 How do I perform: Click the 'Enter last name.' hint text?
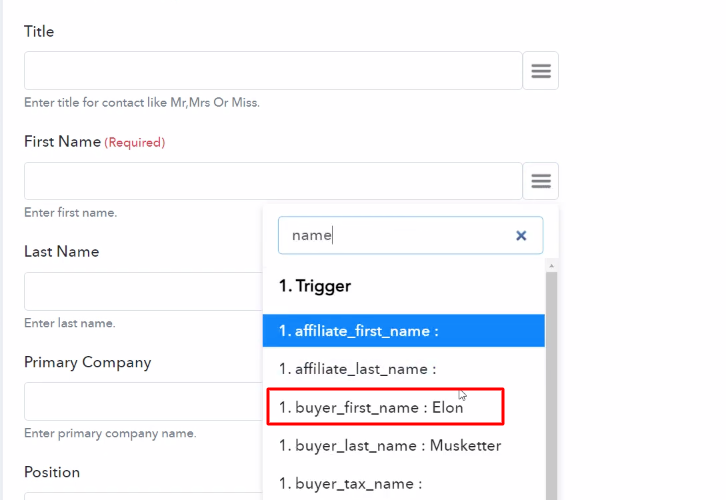click(x=69, y=323)
